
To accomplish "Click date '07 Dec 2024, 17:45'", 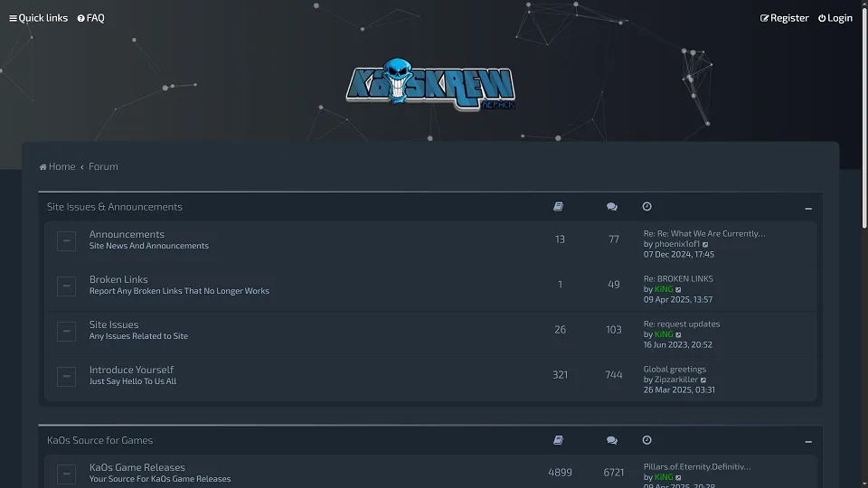I will 679,255.
